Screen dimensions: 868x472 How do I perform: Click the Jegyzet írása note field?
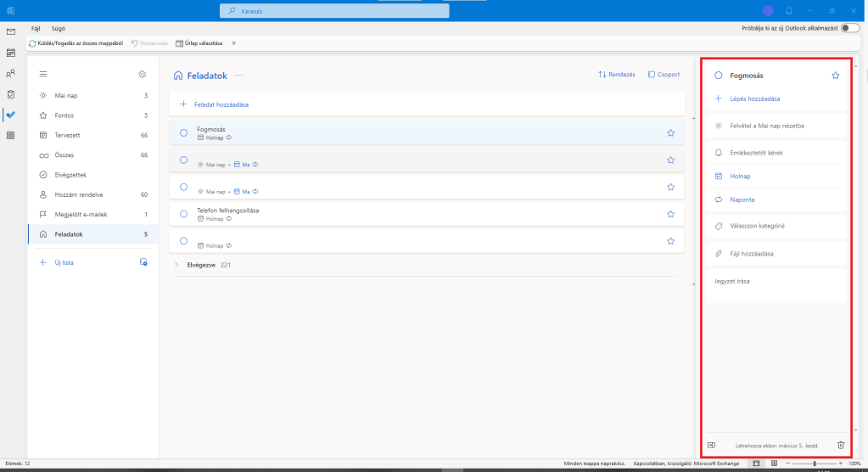point(772,281)
